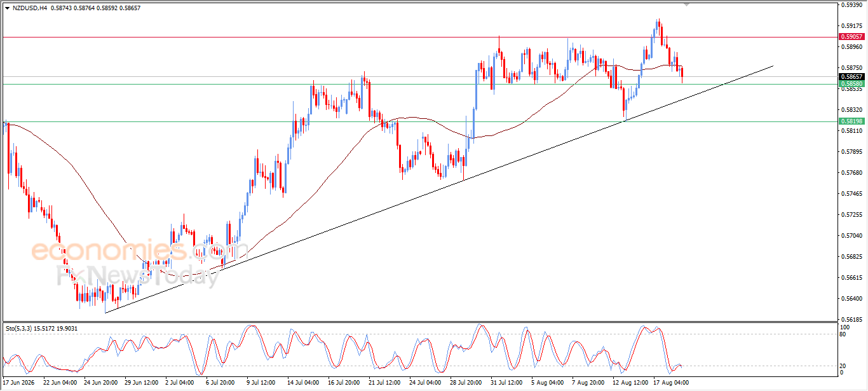This screenshot has width=868, height=391.
Task: Click the 0.59390 price axis label
Action: click(851, 5)
